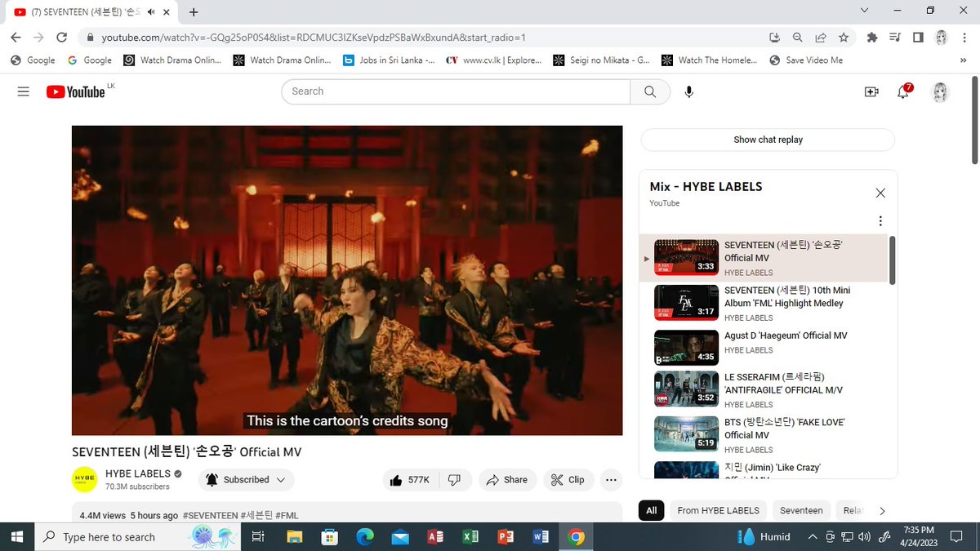
Task: Toggle the Chrome side panel
Action: 918,38
